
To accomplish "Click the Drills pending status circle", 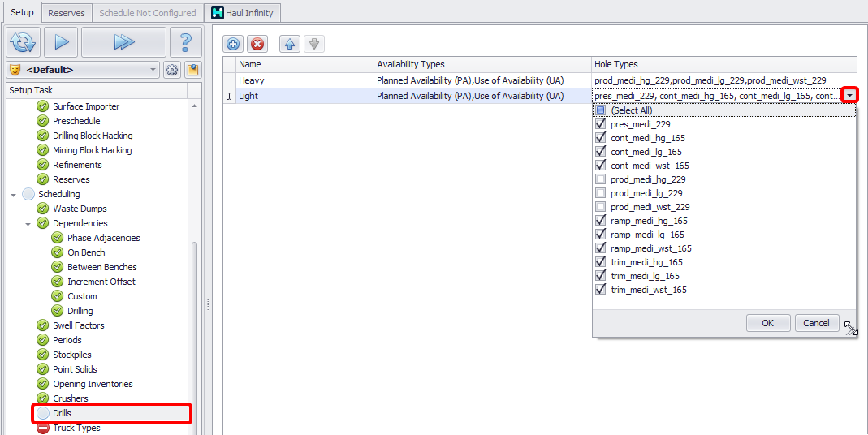I will tap(42, 413).
